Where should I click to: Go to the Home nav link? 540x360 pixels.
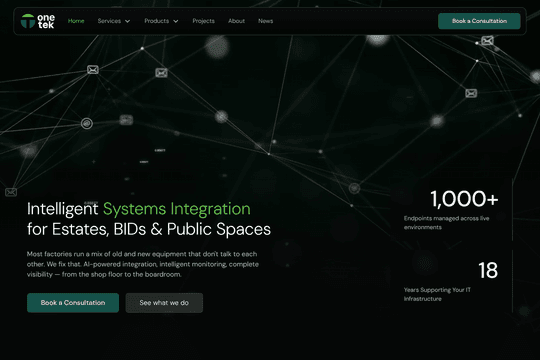pyautogui.click(x=76, y=21)
